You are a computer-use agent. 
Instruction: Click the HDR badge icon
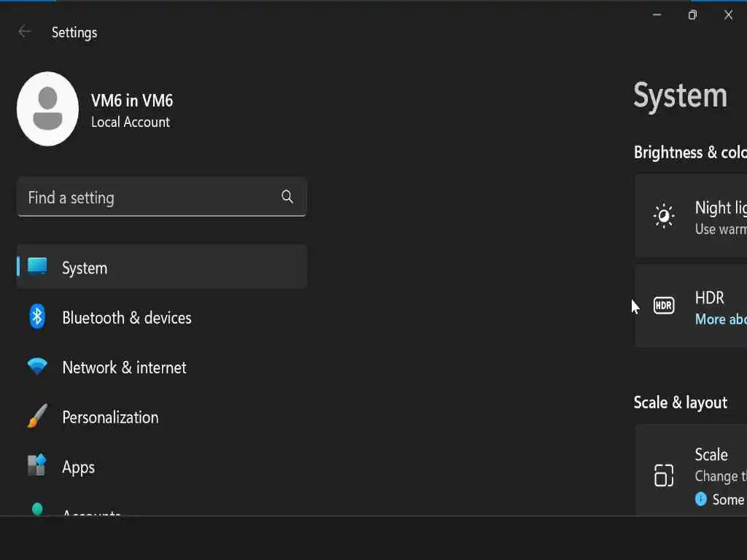664,306
